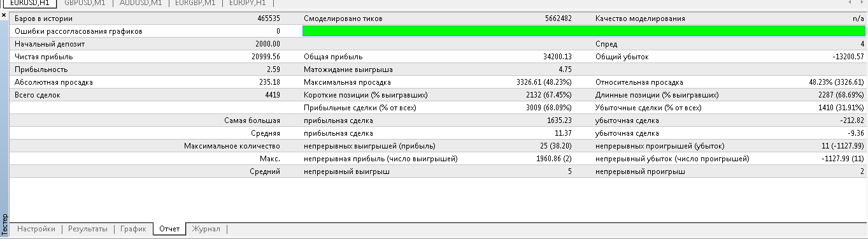Select the deposit value 2000.00
The image size is (868, 239).
pyautogui.click(x=267, y=44)
